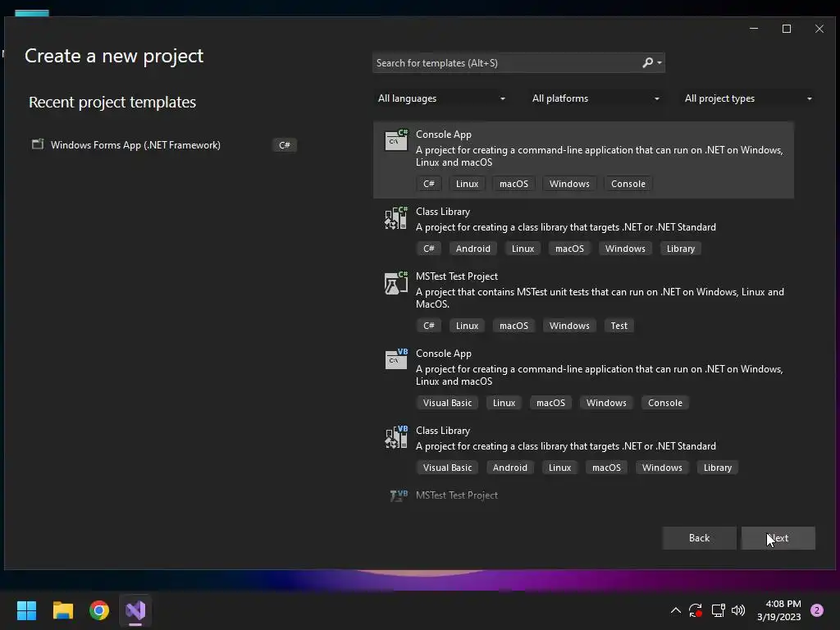Open the network tray icon
The width and height of the screenshot is (840, 630).
(718, 610)
